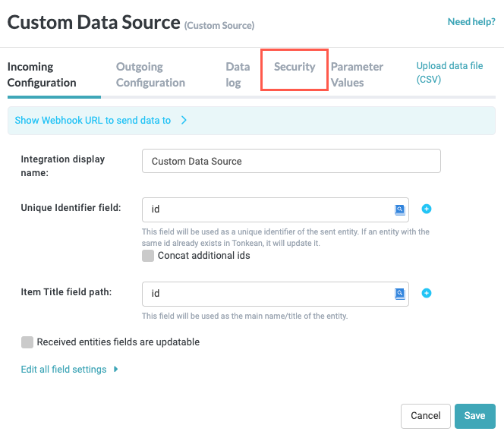The image size is (504, 444).
Task: Click plus icon beside Unique Identifier field
Action: point(427,209)
